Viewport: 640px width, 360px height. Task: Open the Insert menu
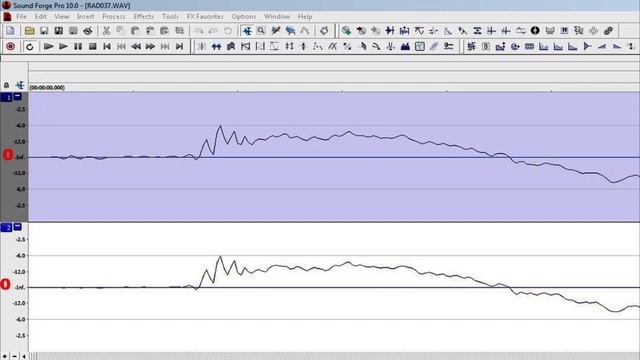tap(85, 16)
